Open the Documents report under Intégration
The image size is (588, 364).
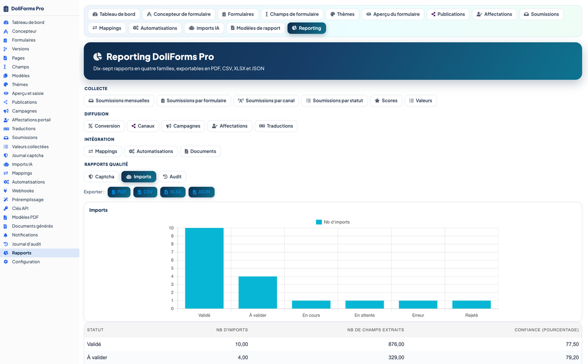(200, 151)
